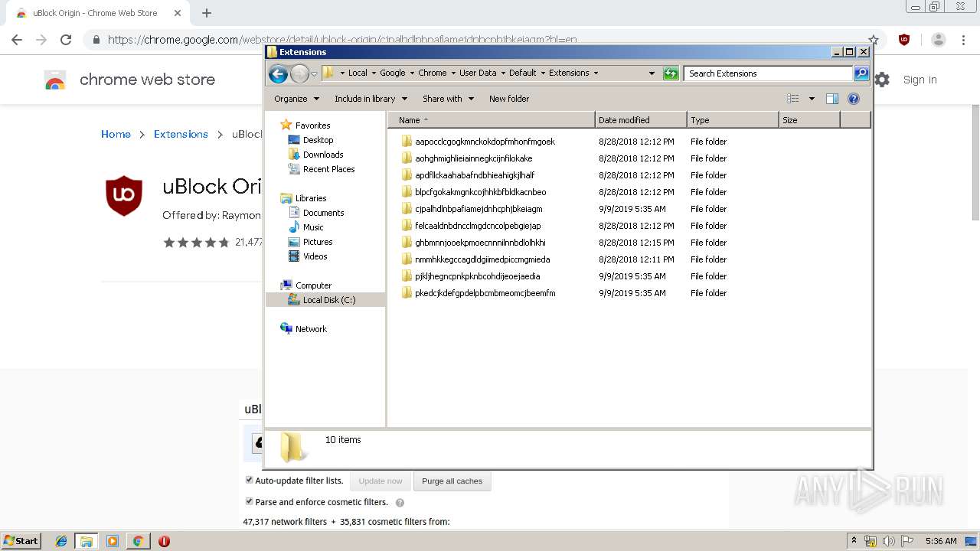Click Home breadcrumb link in web store
980x551 pixels.
pos(116,134)
